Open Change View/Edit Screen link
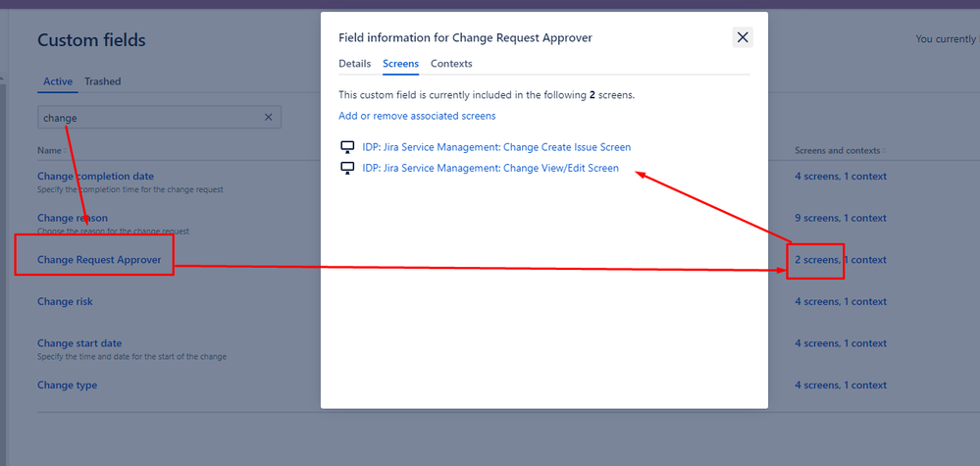 [490, 168]
